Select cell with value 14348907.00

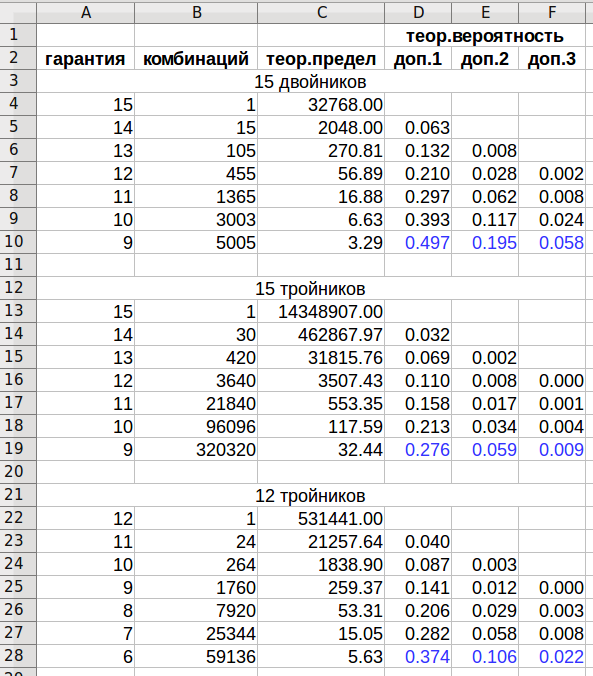pos(321,312)
